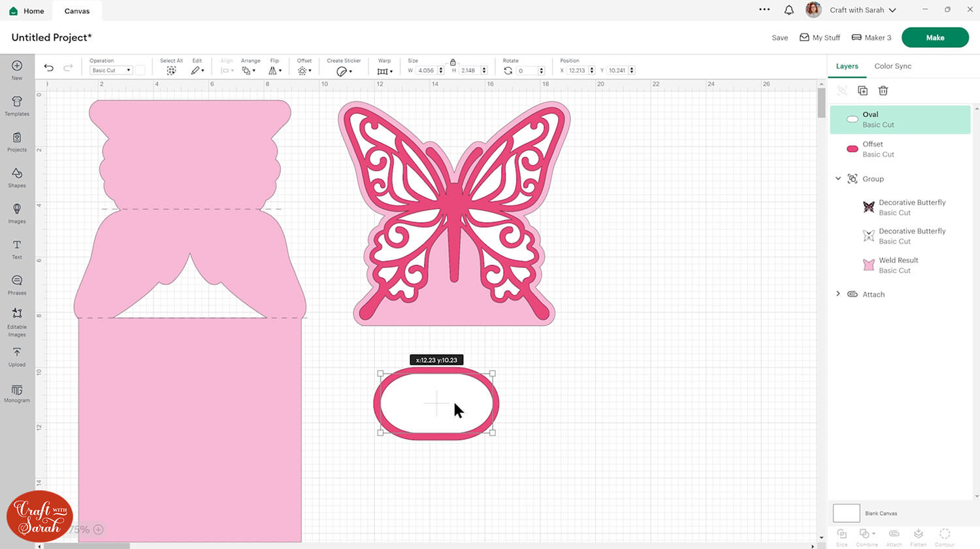The image size is (980, 549).
Task: Open the Upload panel
Action: [x=17, y=356]
